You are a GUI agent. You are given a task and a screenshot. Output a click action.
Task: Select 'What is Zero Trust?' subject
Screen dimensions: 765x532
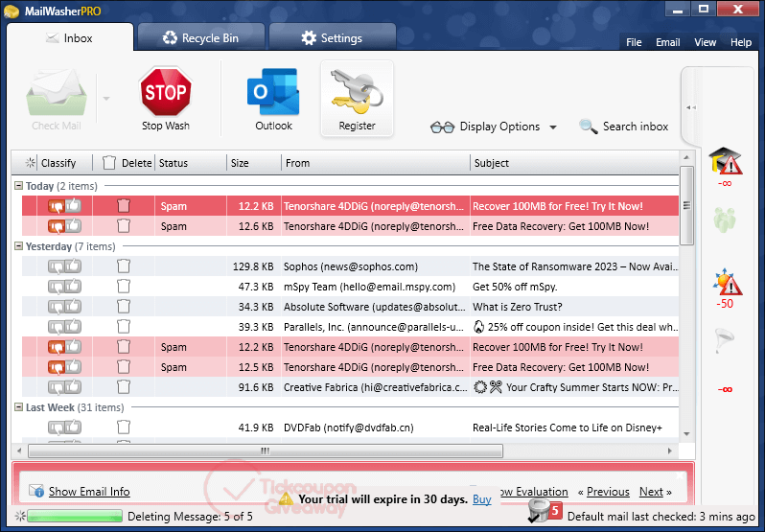pyautogui.click(x=517, y=307)
